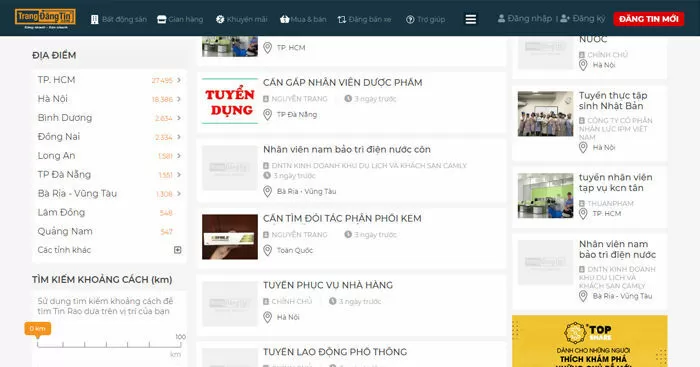The height and width of the screenshot is (367, 700).
Task: Click Đăng bán xe arrows icon
Action: pyautogui.click(x=342, y=20)
